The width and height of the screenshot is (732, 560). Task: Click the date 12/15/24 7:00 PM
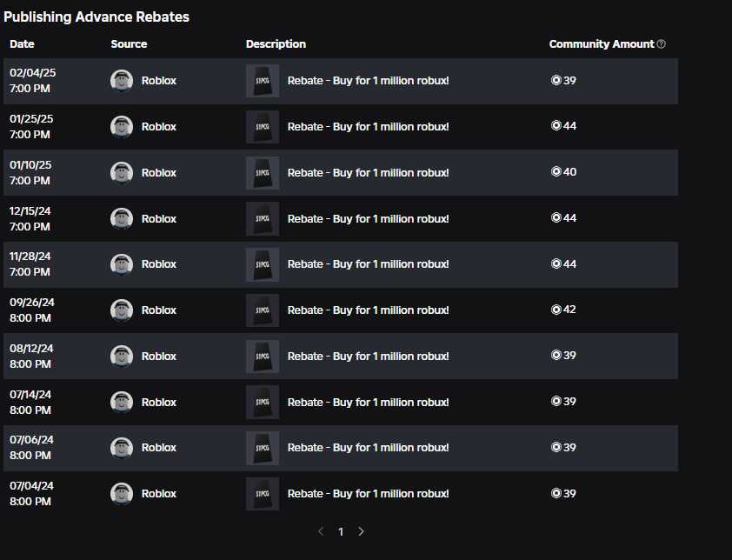pyautogui.click(x=30, y=218)
